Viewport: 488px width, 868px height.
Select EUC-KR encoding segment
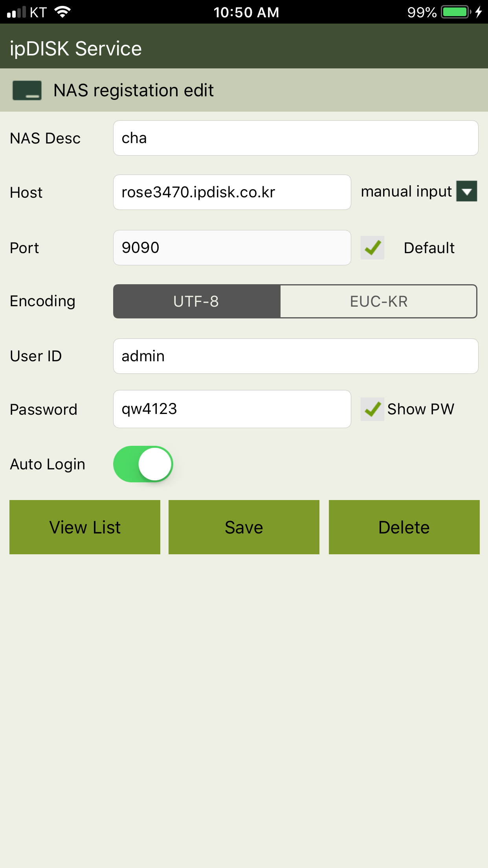click(x=378, y=302)
